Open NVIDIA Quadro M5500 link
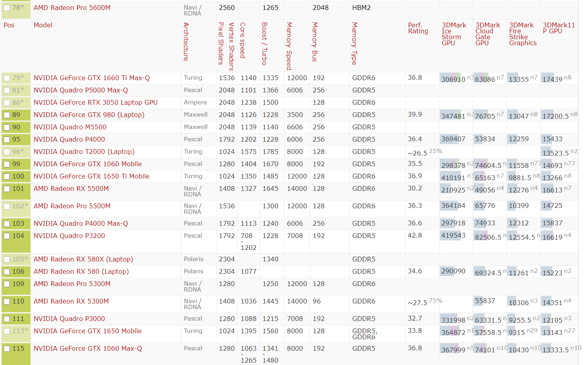 point(70,127)
